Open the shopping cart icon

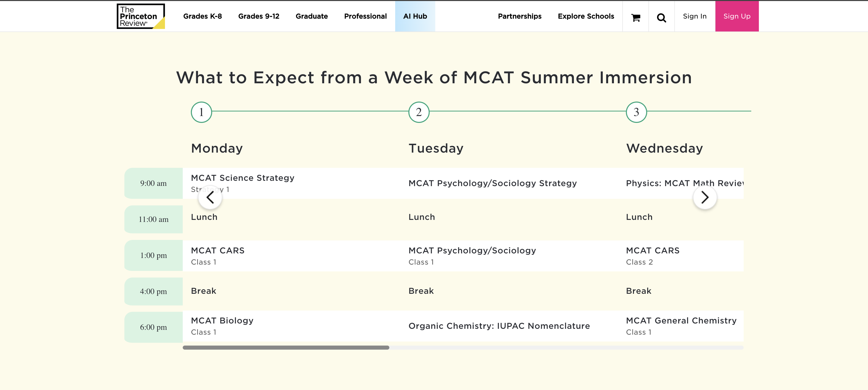coord(636,17)
